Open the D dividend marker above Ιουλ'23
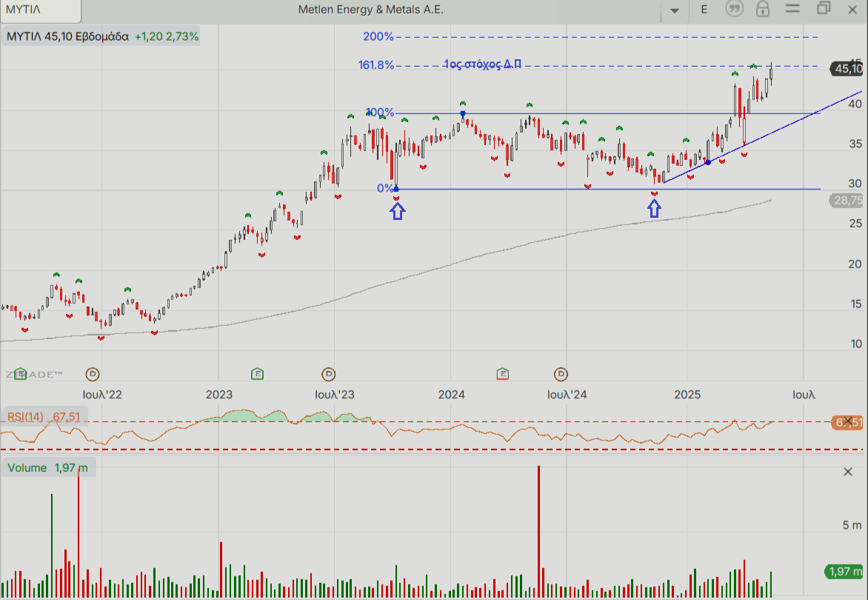The height and width of the screenshot is (600, 868). (329, 374)
